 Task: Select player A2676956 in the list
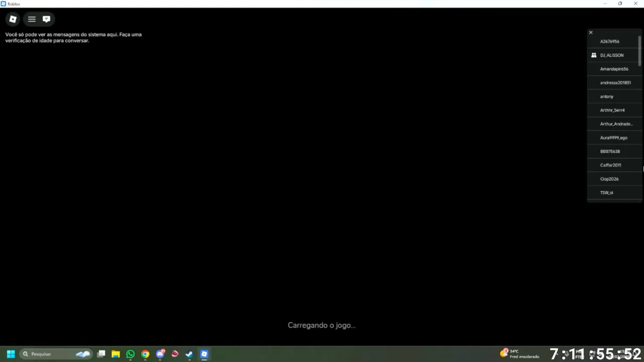[x=614, y=41]
